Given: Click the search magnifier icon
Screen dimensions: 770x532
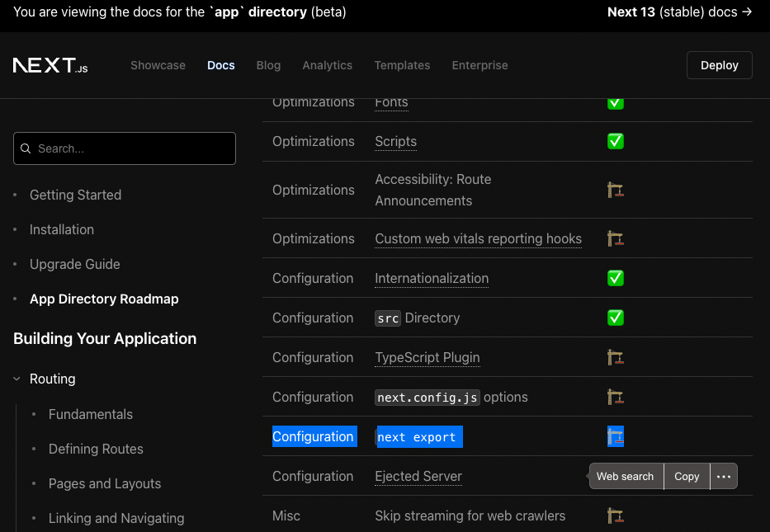Looking at the screenshot, I should (x=26, y=148).
